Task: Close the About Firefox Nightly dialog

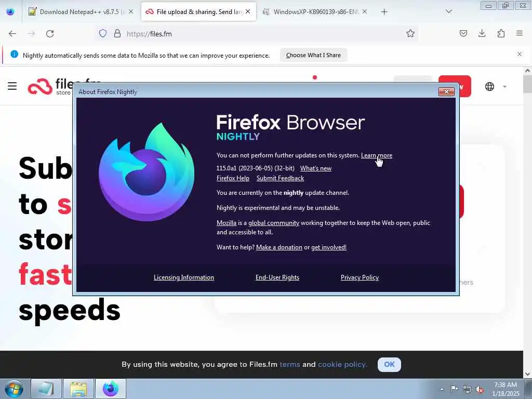Action: point(446,91)
